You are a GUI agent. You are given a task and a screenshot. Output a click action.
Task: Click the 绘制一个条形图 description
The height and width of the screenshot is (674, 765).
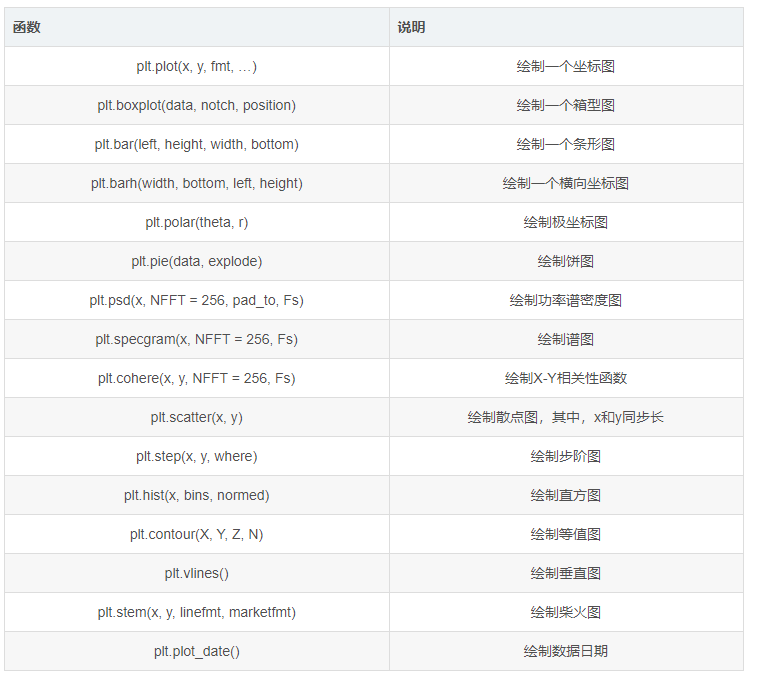565,144
